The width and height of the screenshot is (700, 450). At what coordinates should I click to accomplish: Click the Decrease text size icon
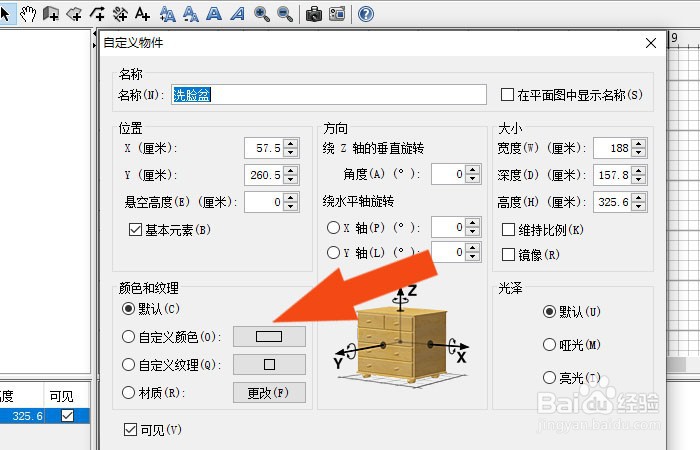coord(191,14)
